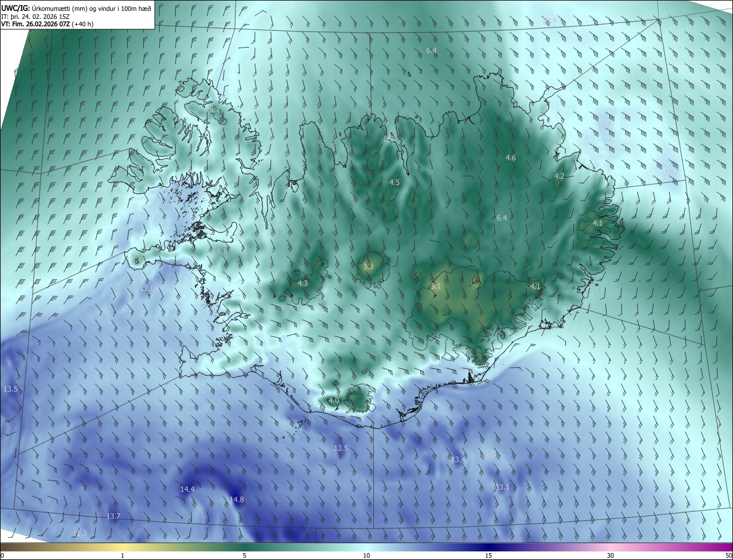733x560 pixels.
Task: Click the 4.5 value label
Action: pyautogui.click(x=395, y=182)
